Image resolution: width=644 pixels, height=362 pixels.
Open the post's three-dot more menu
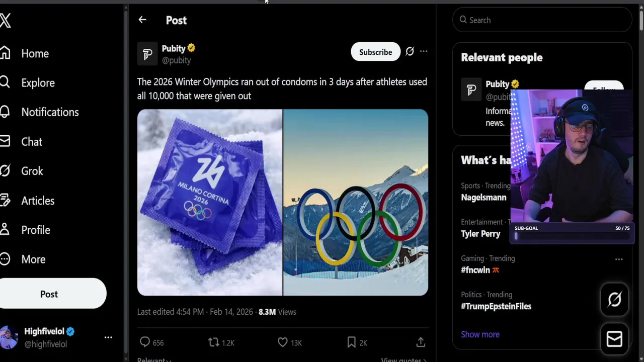tap(424, 52)
